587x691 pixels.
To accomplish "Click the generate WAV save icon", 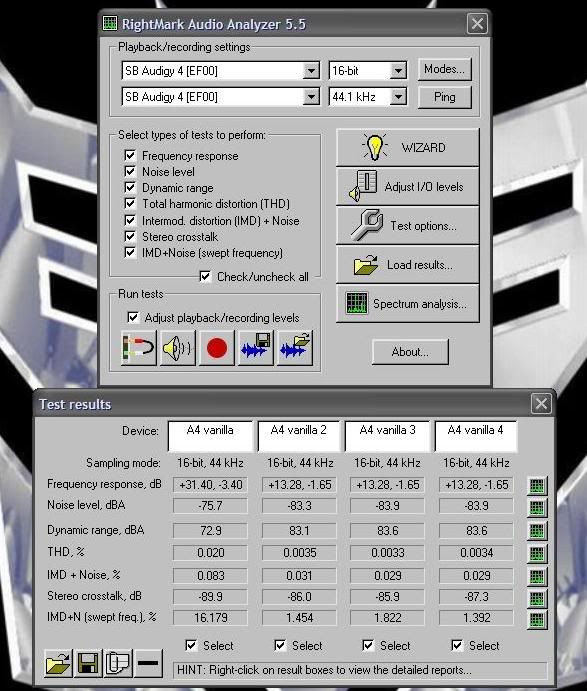I will point(256,348).
